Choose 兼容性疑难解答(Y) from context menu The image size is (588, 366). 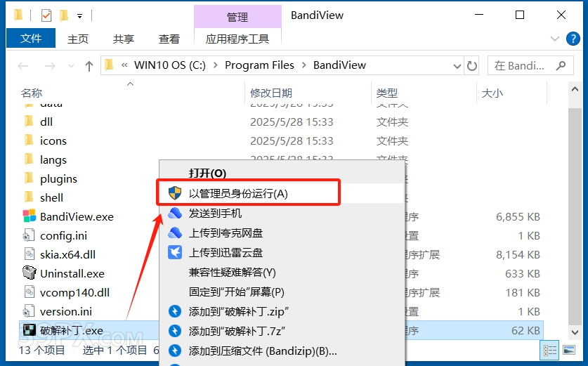point(232,273)
